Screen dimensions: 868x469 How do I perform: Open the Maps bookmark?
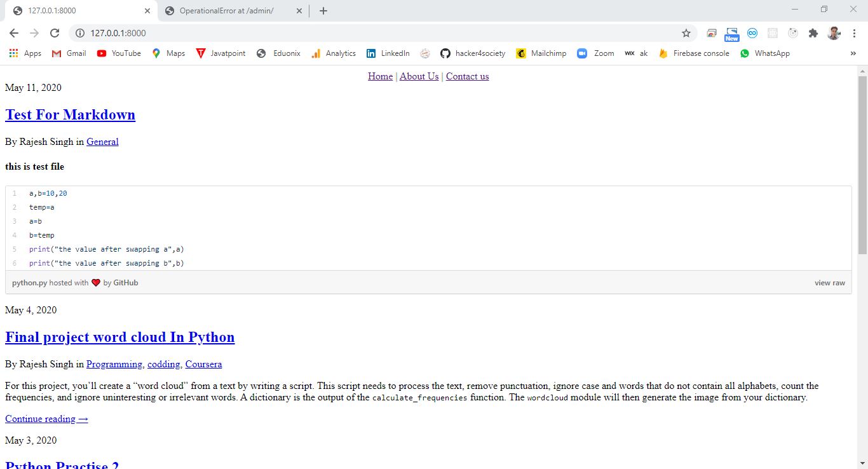168,53
